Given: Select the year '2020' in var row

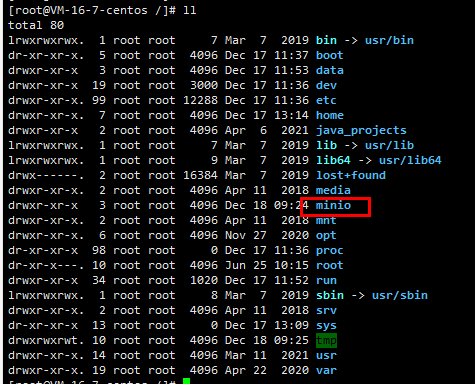Looking at the screenshot, I should coord(295,370).
